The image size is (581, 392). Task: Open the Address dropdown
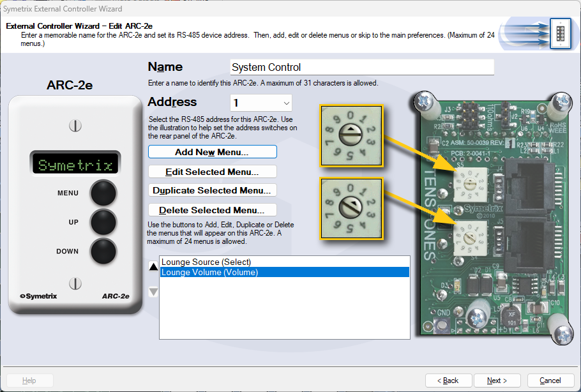tap(285, 103)
